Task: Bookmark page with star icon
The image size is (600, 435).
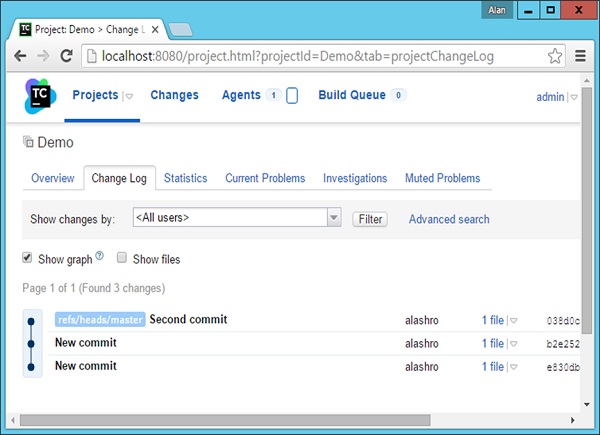Action: 554,57
